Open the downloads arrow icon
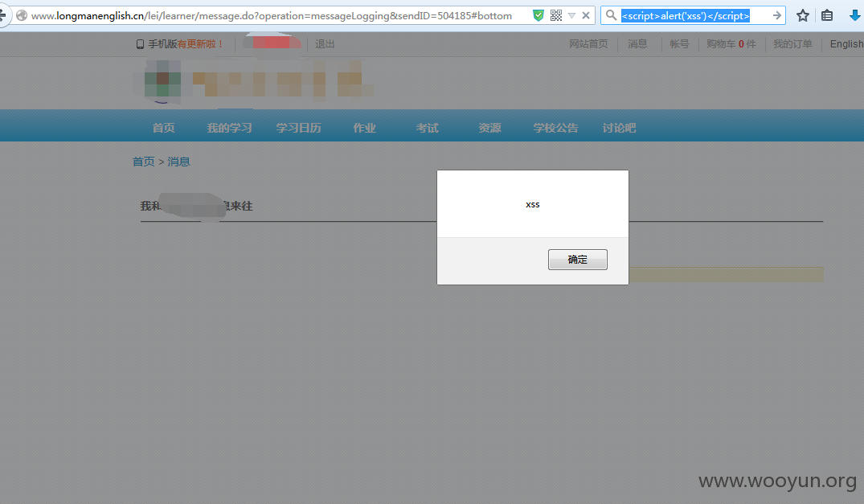This screenshot has height=504, width=864. [x=854, y=15]
